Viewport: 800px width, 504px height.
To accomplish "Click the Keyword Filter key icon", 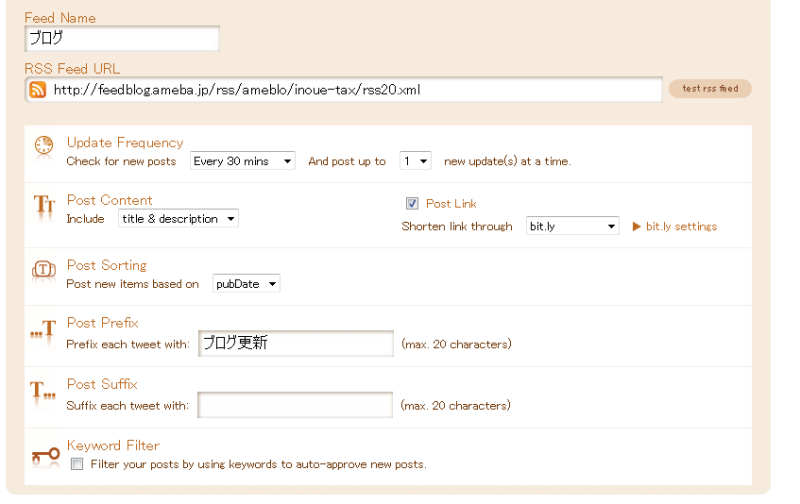I will pos(45,454).
